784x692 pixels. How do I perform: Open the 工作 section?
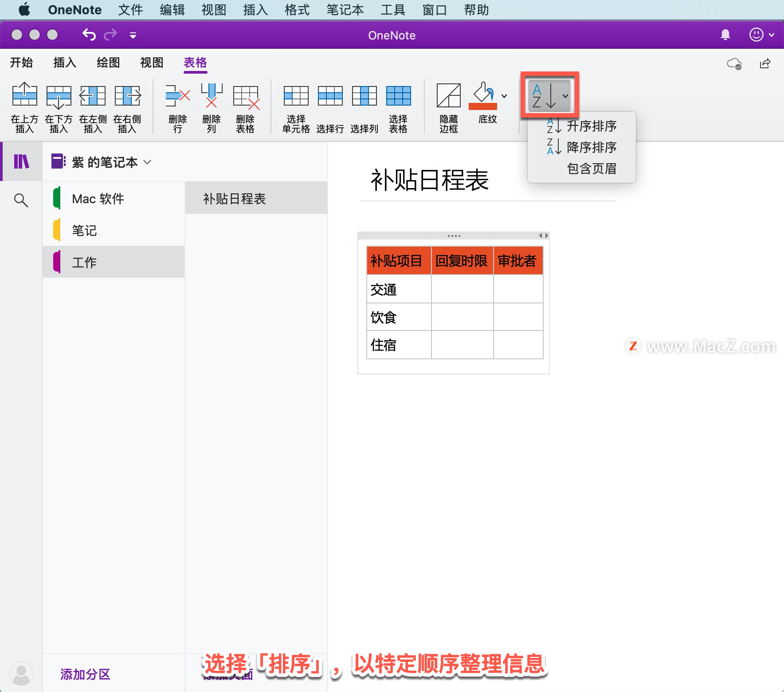[x=114, y=262]
